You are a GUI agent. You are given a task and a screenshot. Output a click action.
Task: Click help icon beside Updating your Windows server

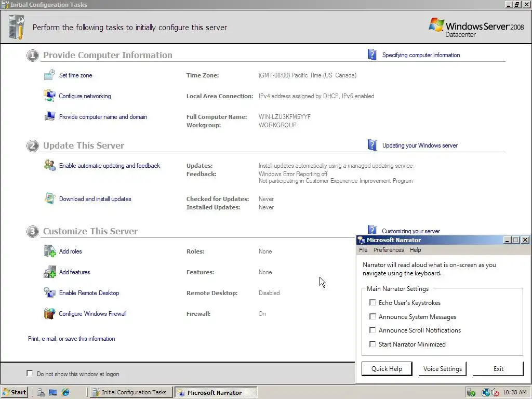point(372,145)
